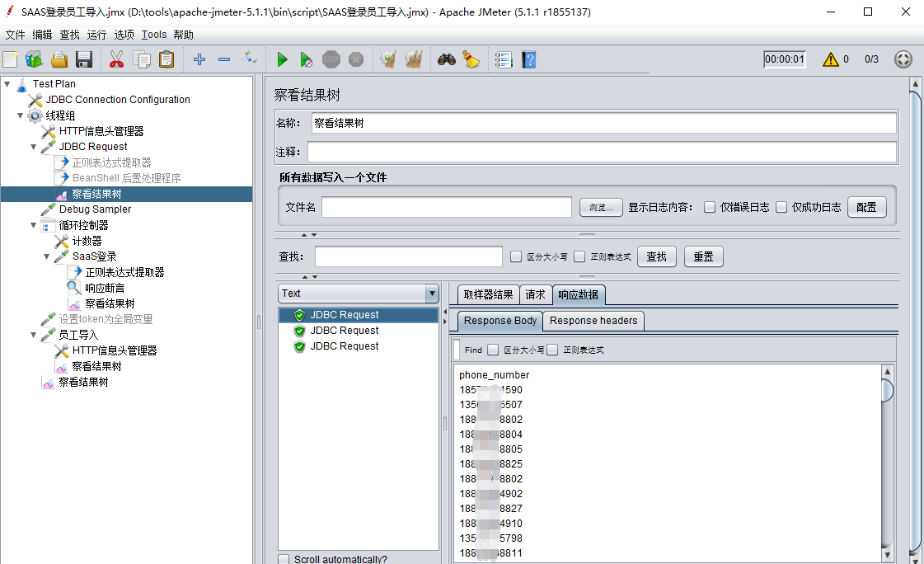Select Debug Sampler in the tree
The height and width of the screenshot is (564, 924).
tap(95, 209)
